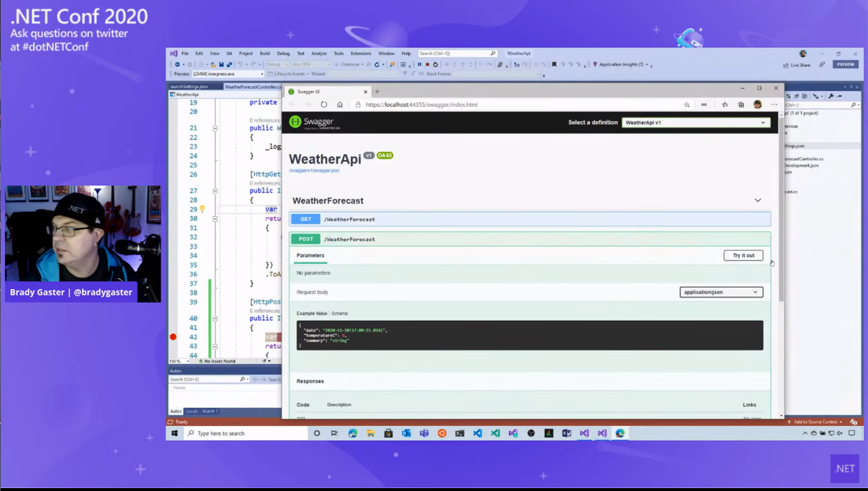868x491 pixels.
Task: Open the Git menu in Visual Studio
Action: click(229, 53)
